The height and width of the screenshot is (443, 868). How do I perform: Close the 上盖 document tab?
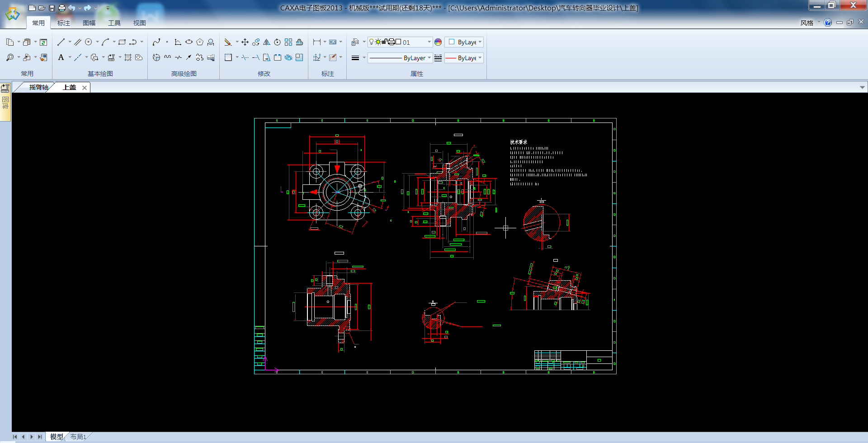(x=85, y=88)
